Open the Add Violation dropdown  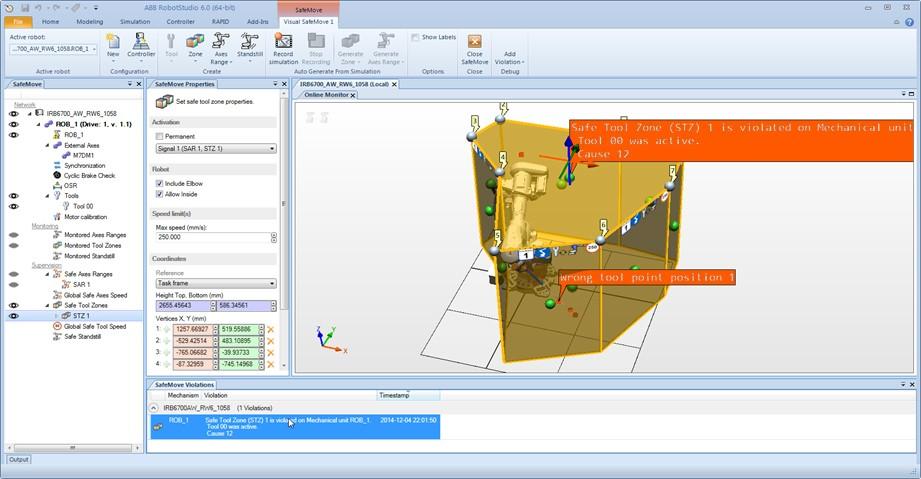point(509,58)
